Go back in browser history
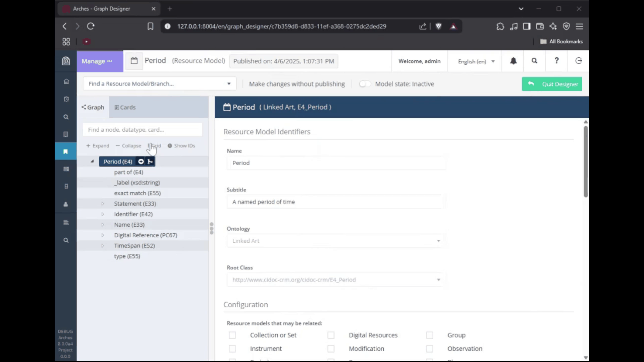Viewport: 644px width, 362px height. [x=65, y=26]
